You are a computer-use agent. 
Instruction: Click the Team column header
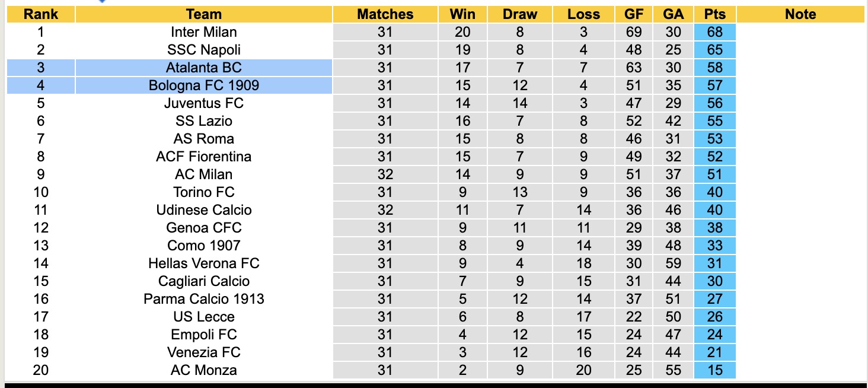(x=203, y=14)
